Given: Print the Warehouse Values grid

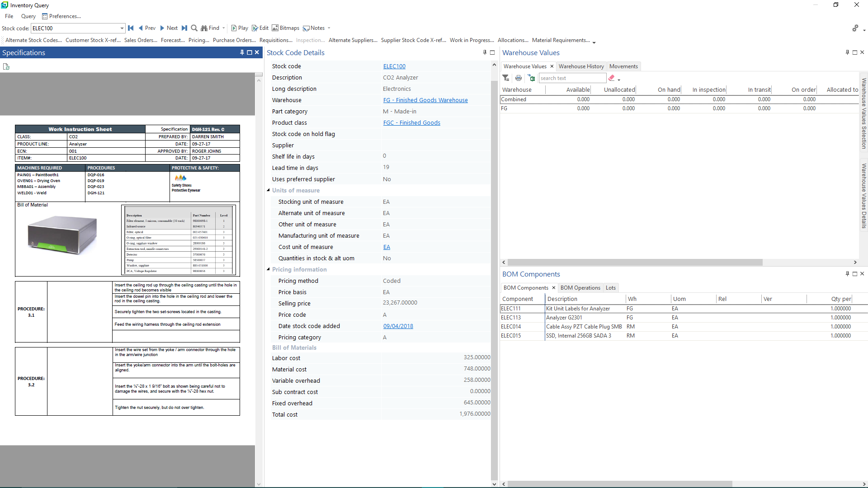Looking at the screenshot, I should pos(519,78).
